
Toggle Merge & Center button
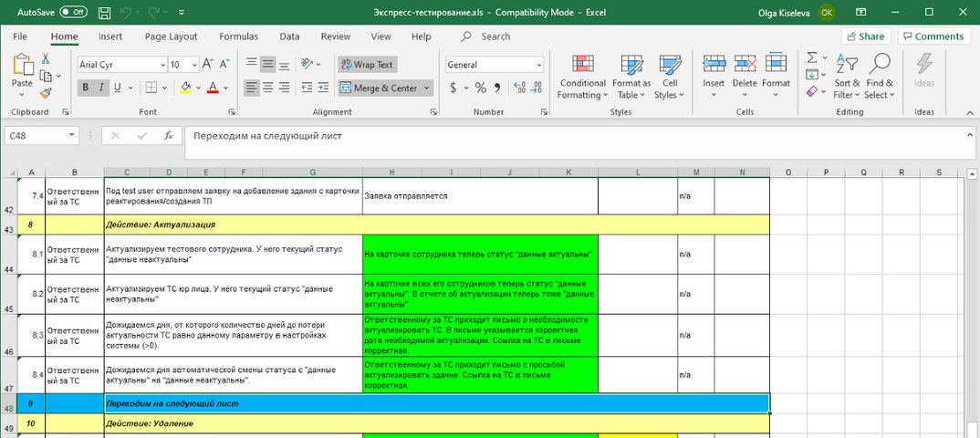378,89
